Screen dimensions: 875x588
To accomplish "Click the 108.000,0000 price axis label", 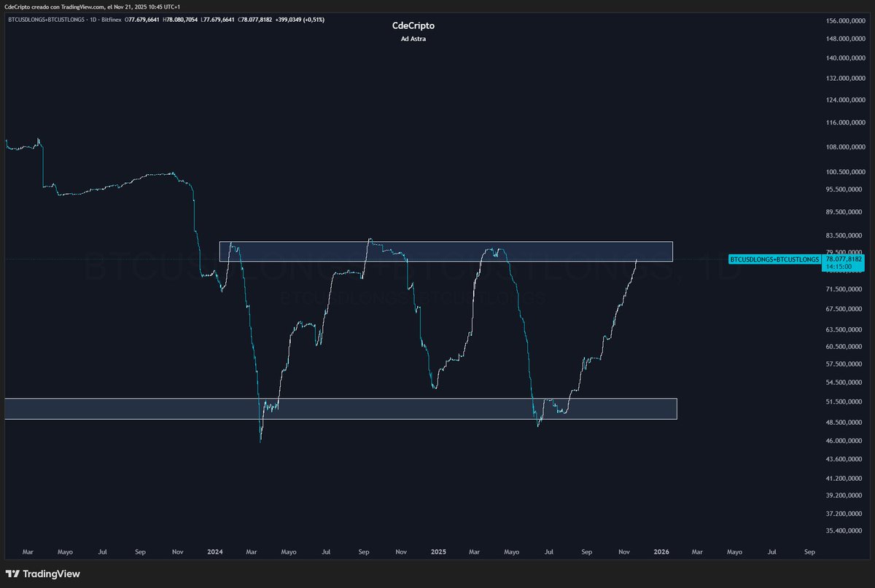I will 846,147.
